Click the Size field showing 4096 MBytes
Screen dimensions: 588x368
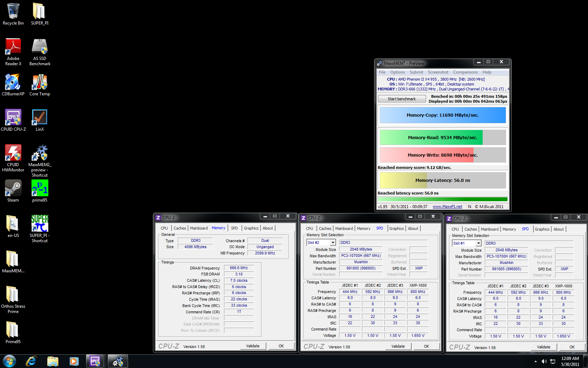(195, 247)
